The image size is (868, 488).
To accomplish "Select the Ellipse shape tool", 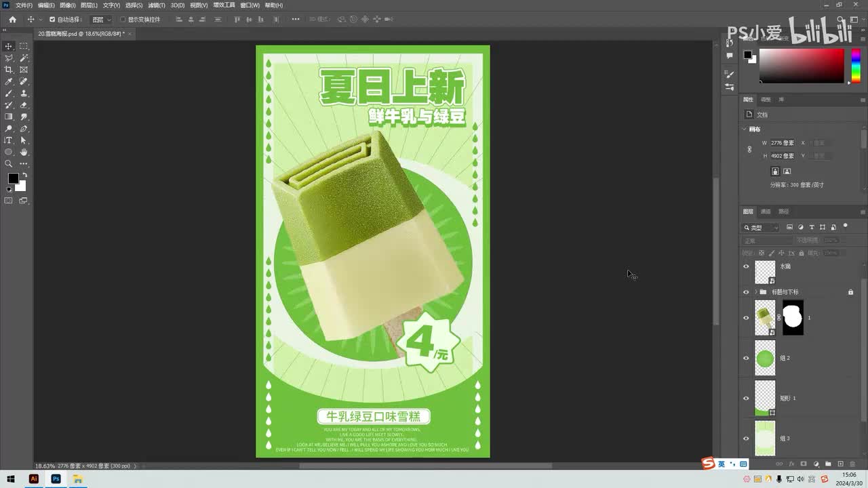I will (9, 152).
